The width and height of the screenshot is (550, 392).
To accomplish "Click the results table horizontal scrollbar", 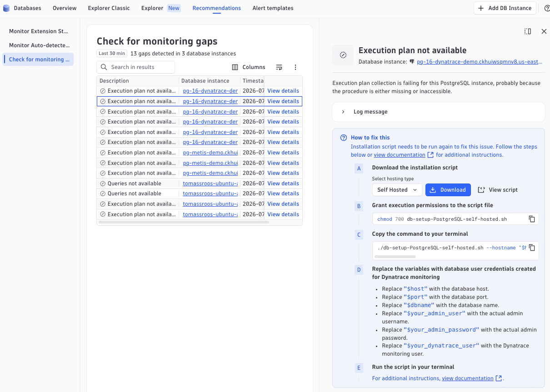I will click(x=184, y=222).
